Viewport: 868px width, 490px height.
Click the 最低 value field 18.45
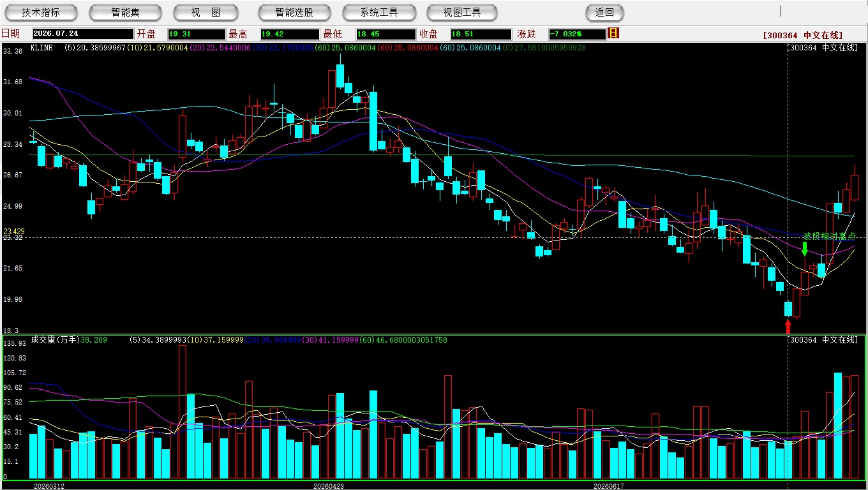(x=385, y=34)
